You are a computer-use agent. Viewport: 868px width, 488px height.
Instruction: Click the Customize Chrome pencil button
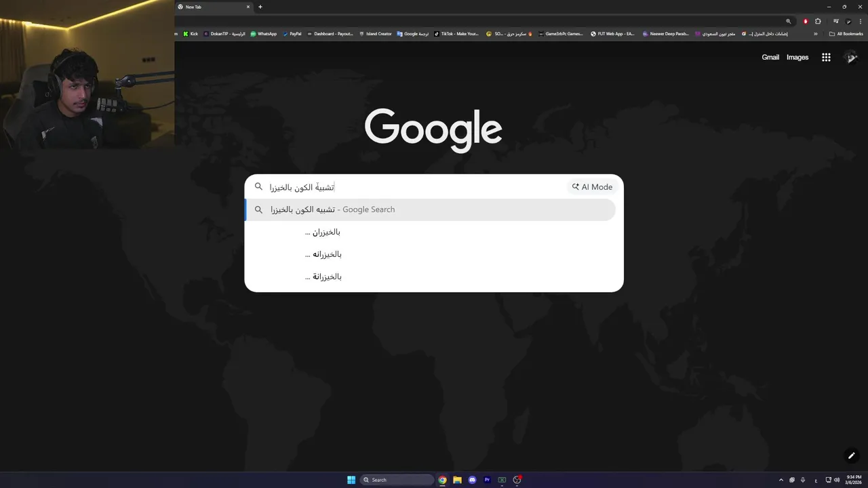pyautogui.click(x=851, y=455)
